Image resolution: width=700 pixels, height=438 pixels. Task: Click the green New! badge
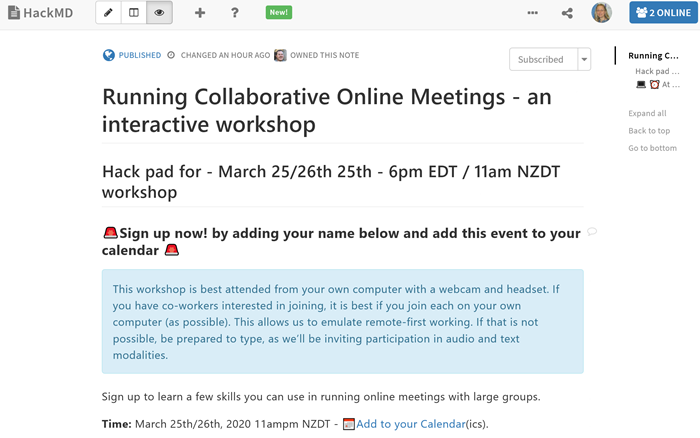point(279,12)
